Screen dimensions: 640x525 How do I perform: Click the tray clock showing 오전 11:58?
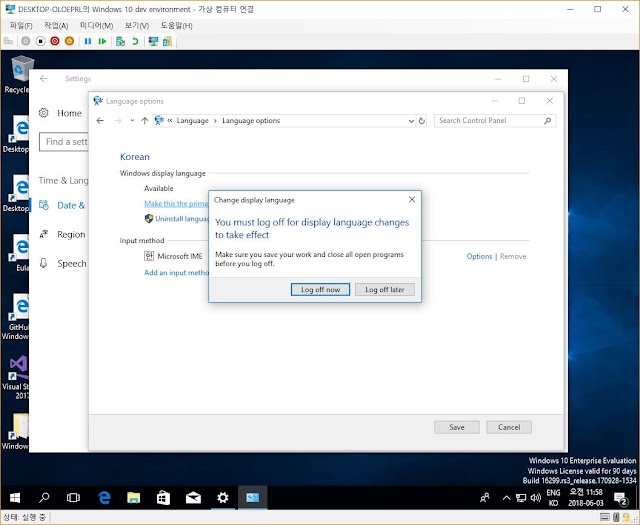pos(586,498)
